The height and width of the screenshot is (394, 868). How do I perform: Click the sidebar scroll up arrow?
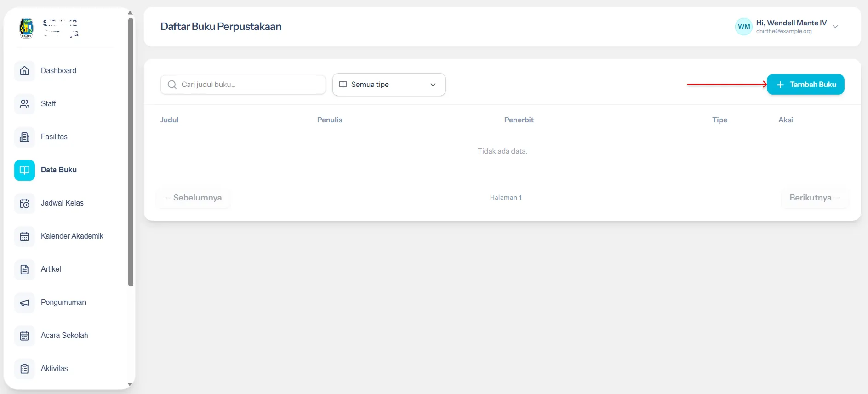click(130, 13)
